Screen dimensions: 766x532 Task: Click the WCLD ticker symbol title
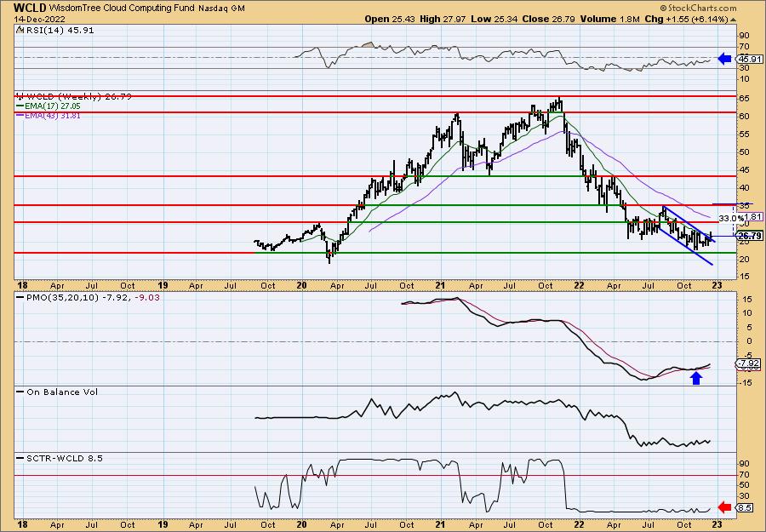pyautogui.click(x=30, y=8)
